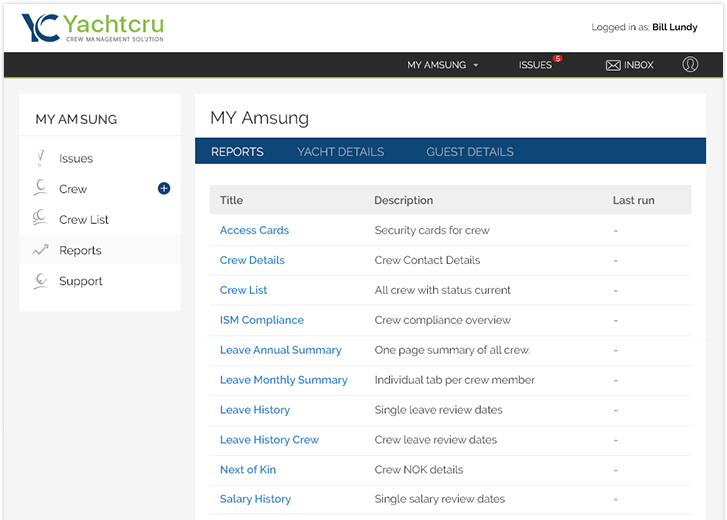
Task: Click the Bill Lundy username
Action: 675,27
